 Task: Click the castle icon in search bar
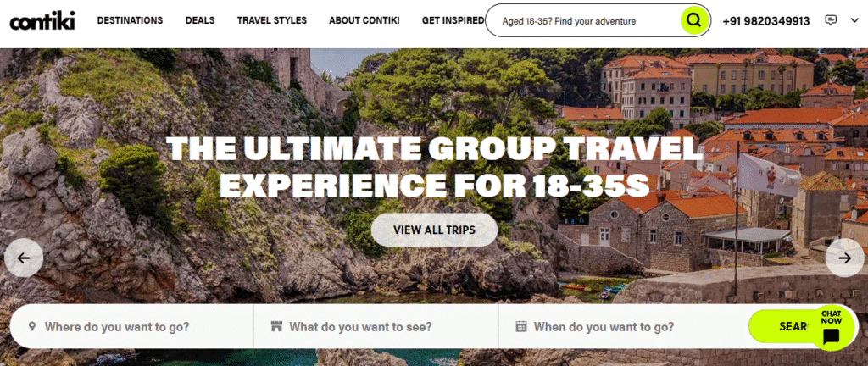277,327
